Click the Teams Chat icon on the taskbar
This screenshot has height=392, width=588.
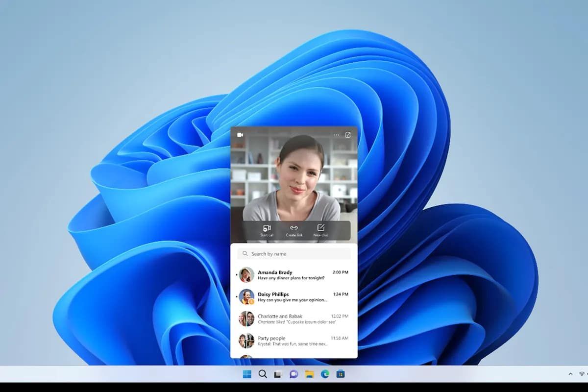(294, 374)
